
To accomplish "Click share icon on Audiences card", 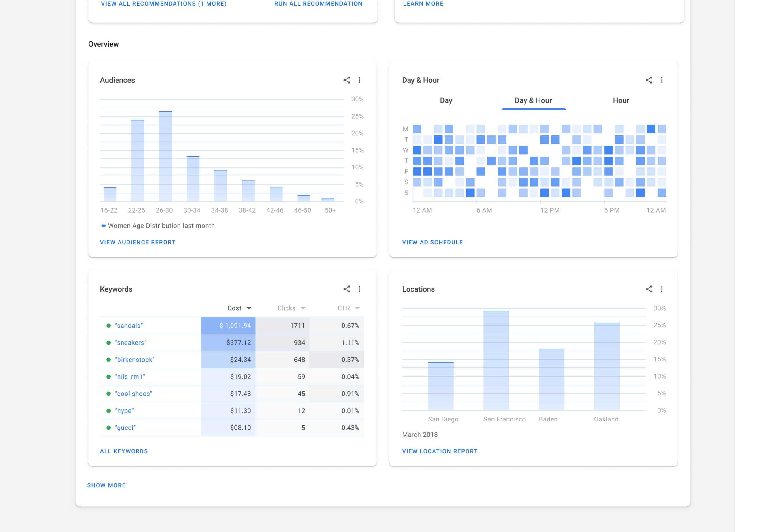I will click(x=347, y=80).
